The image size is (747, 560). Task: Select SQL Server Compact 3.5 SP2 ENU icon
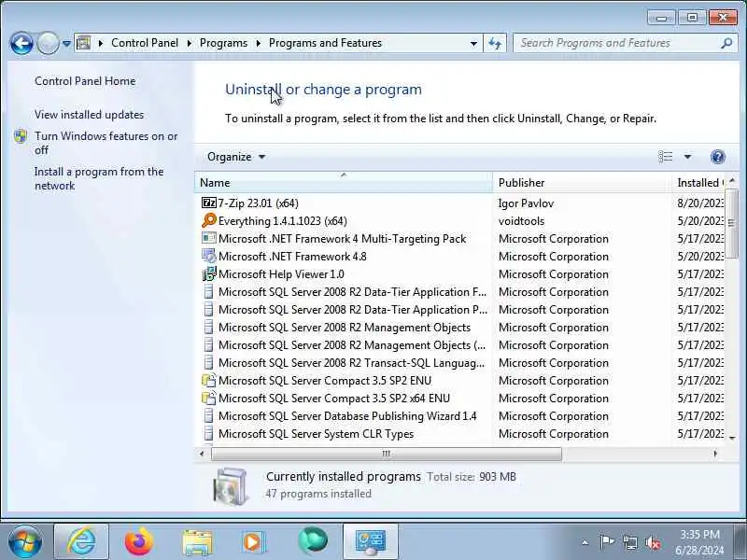point(208,380)
